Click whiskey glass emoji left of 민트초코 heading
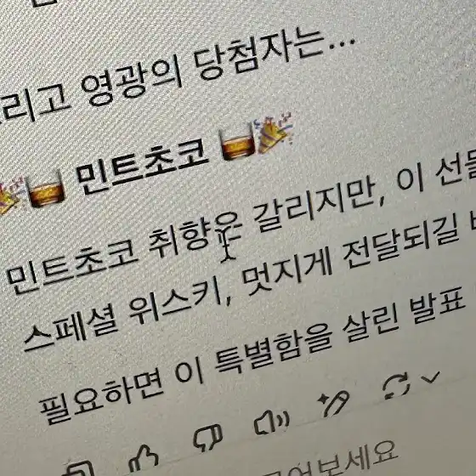Screen dimensions: 476x476 click(x=46, y=190)
